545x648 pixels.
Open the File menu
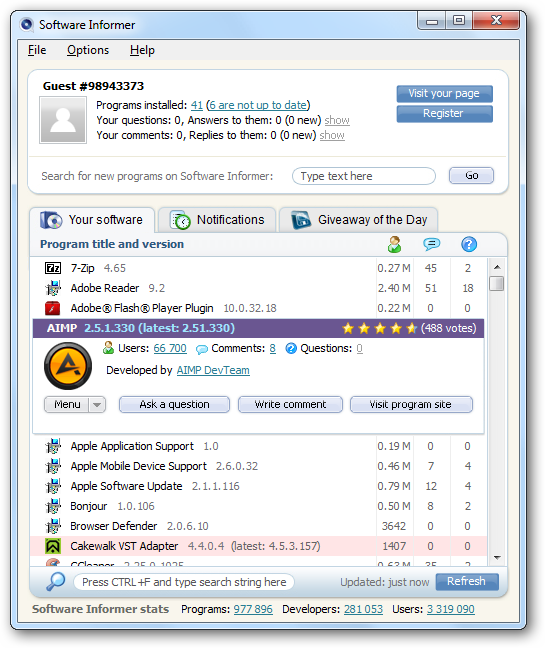pos(37,50)
